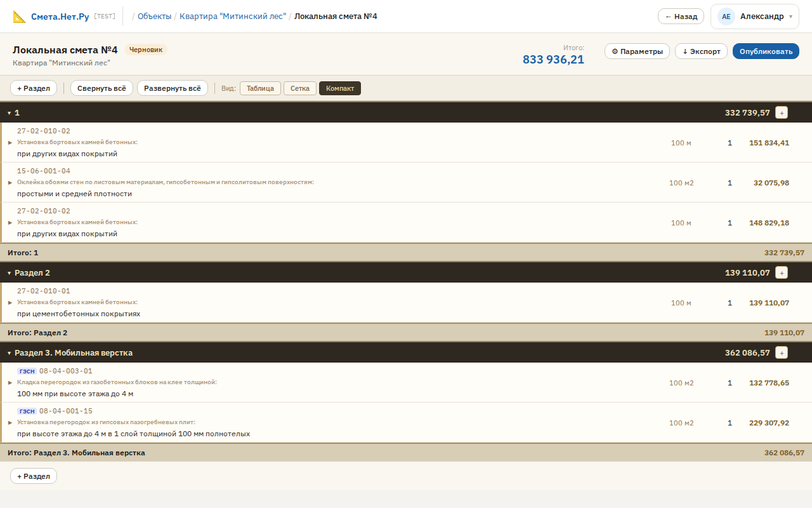Click the Опубликовать button

(766, 51)
